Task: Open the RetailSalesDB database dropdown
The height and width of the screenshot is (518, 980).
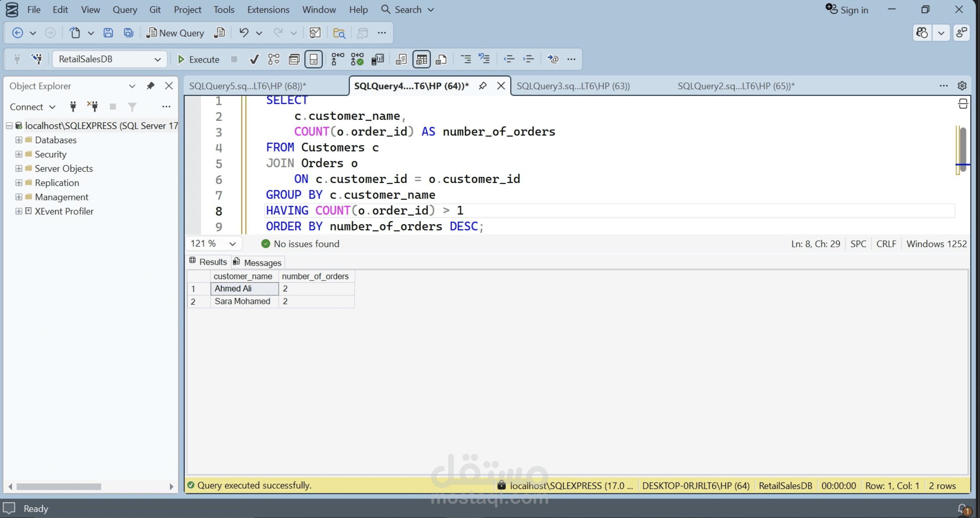Action: click(x=157, y=59)
